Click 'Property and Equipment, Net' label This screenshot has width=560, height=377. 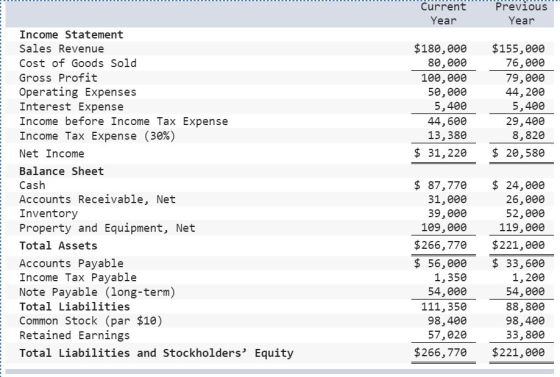[x=107, y=228]
